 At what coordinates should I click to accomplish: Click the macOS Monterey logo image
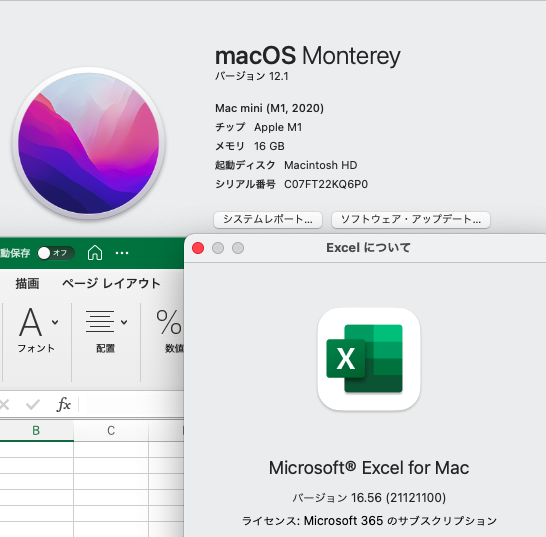(88, 143)
